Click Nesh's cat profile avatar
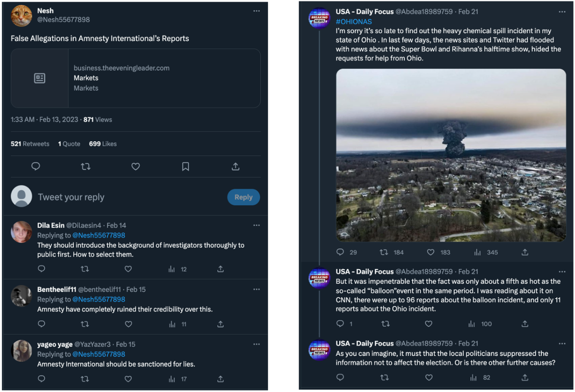The height and width of the screenshot is (392, 575). click(x=21, y=16)
